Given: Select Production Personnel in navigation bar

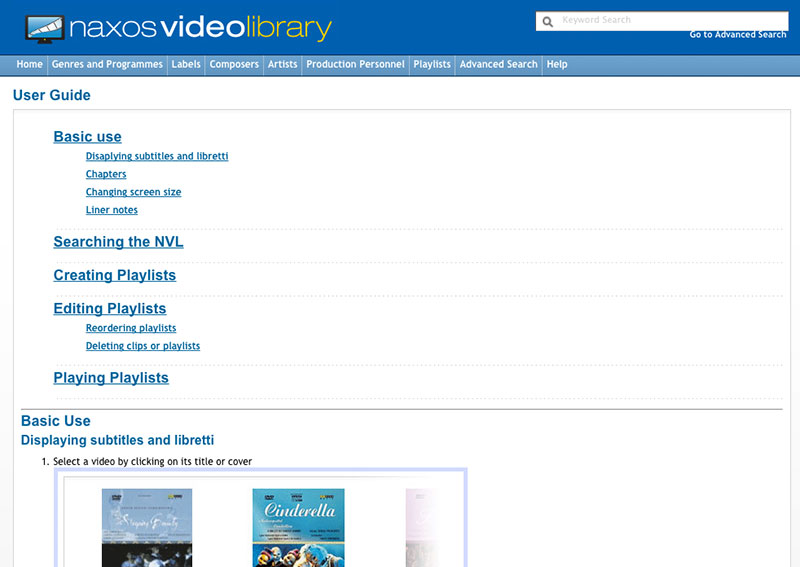Looking at the screenshot, I should pos(355,64).
